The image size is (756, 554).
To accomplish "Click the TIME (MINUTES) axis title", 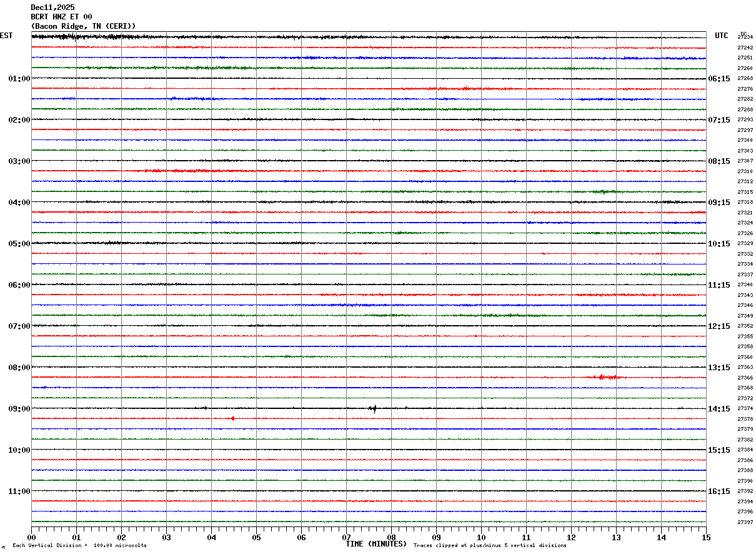I will (x=376, y=544).
